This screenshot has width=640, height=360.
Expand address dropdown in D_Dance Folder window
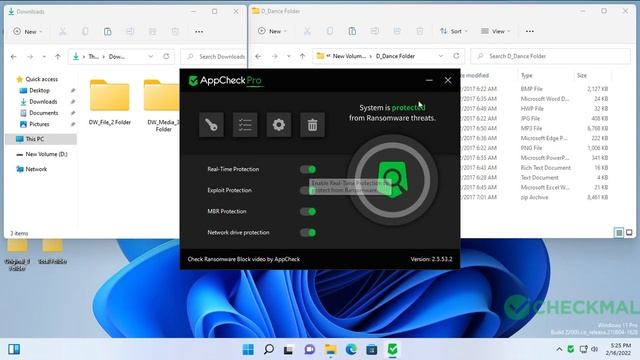coord(441,56)
